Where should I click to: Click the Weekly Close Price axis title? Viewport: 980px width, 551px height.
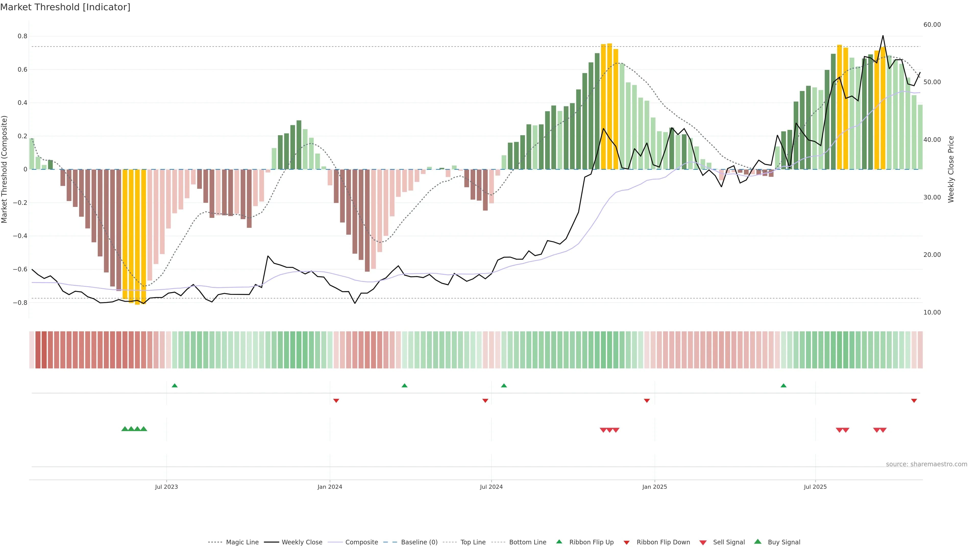pyautogui.click(x=951, y=169)
